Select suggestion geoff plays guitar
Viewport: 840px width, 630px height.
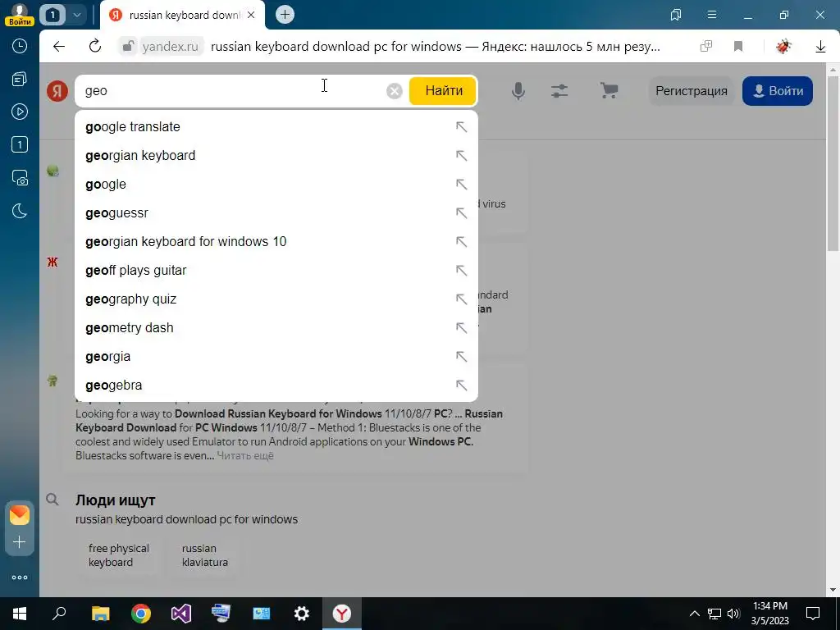tap(276, 270)
